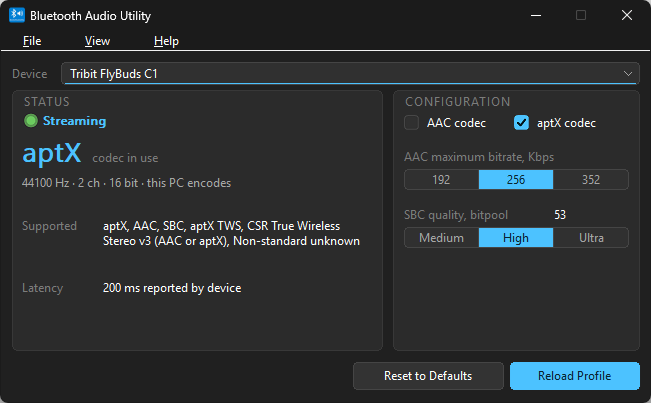
Task: Minimize the Bluetooth Audio Utility window
Action: (536, 15)
